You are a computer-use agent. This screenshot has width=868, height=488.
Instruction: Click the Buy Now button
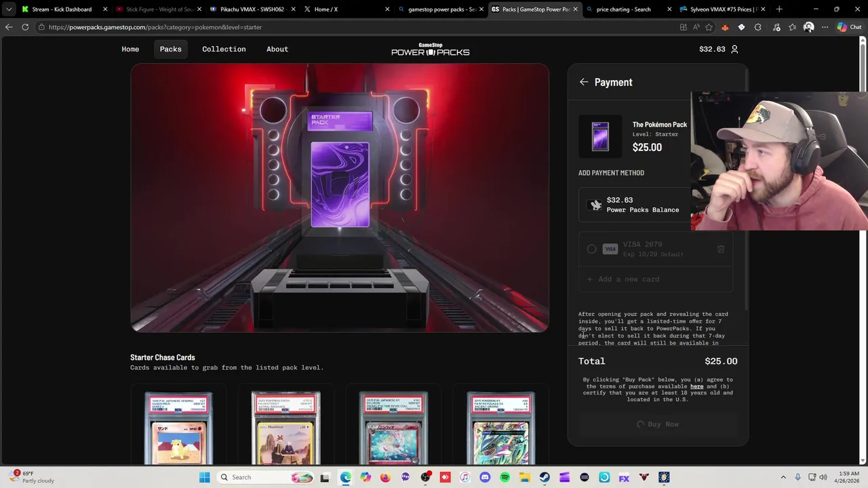pos(658,424)
